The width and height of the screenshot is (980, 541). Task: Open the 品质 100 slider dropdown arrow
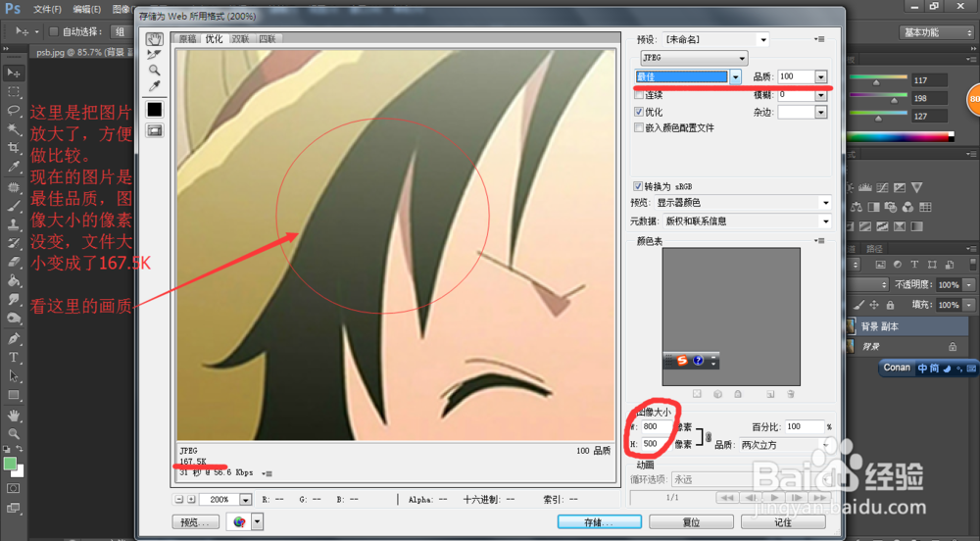point(820,76)
